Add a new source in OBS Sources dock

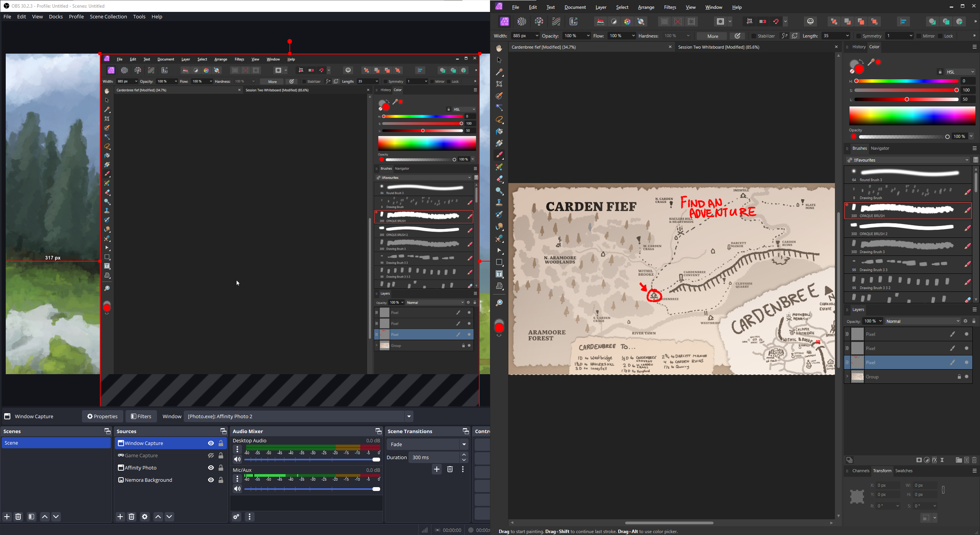tap(120, 517)
